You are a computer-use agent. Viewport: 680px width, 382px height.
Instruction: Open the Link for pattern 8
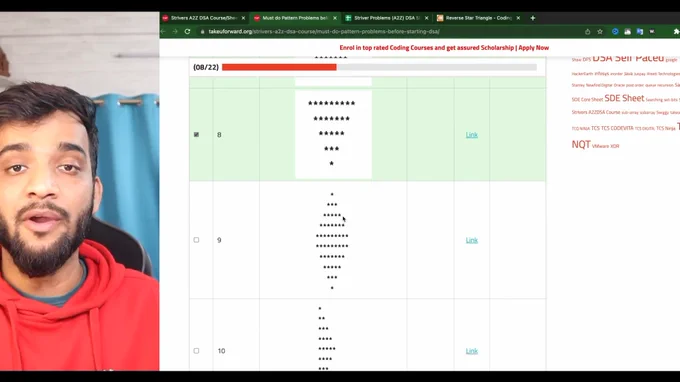[472, 135]
